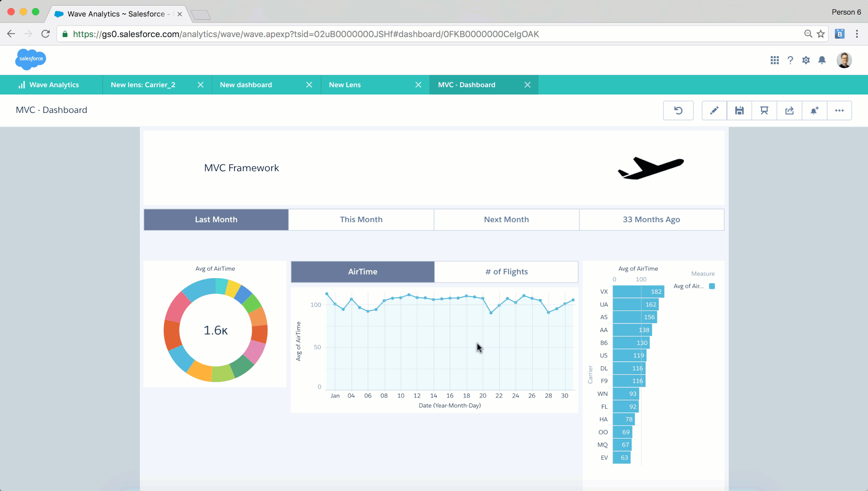
Task: Select the MVC - Dashboard tab
Action: pyautogui.click(x=467, y=85)
